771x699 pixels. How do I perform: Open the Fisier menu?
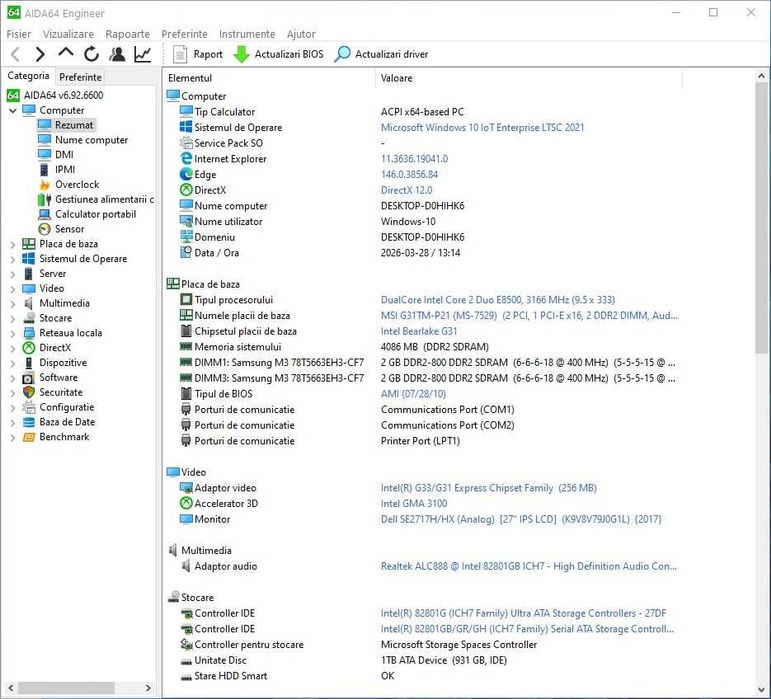(19, 34)
